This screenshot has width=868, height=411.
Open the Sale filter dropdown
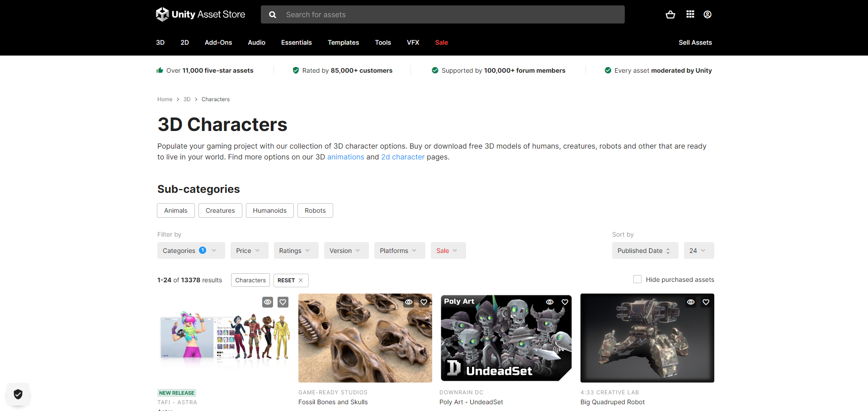(448, 251)
